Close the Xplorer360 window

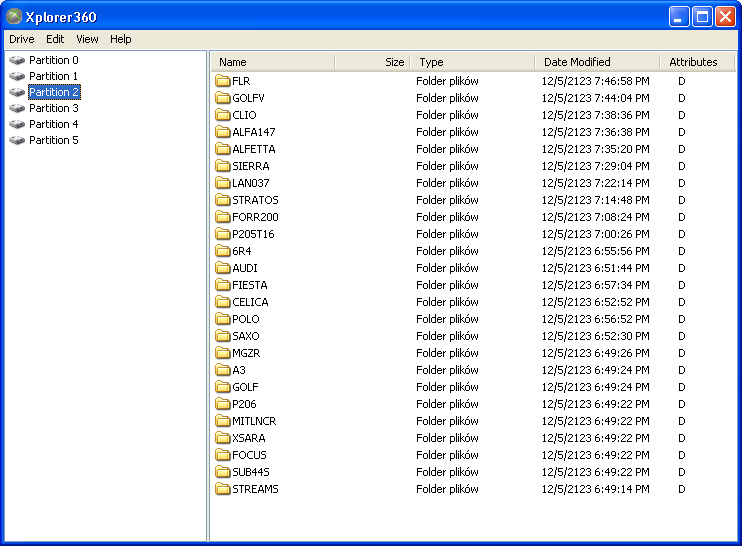(x=725, y=17)
